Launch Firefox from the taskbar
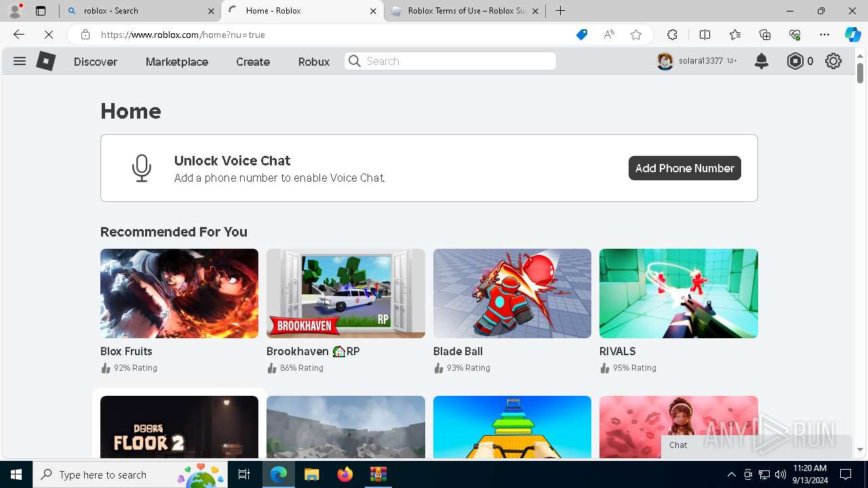Viewport: 868px width, 488px height. (345, 474)
